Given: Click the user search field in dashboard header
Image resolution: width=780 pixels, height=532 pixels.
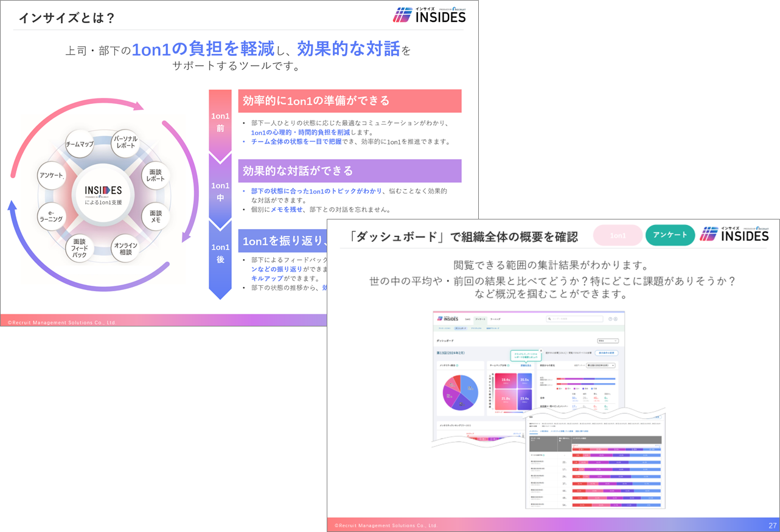Looking at the screenshot, I should pos(574,319).
